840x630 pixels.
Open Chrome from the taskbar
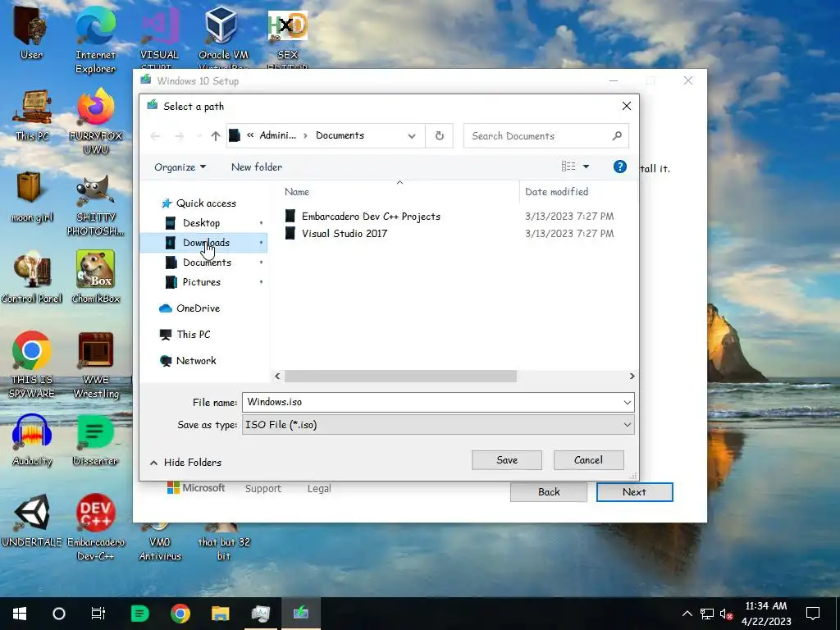[180, 614]
